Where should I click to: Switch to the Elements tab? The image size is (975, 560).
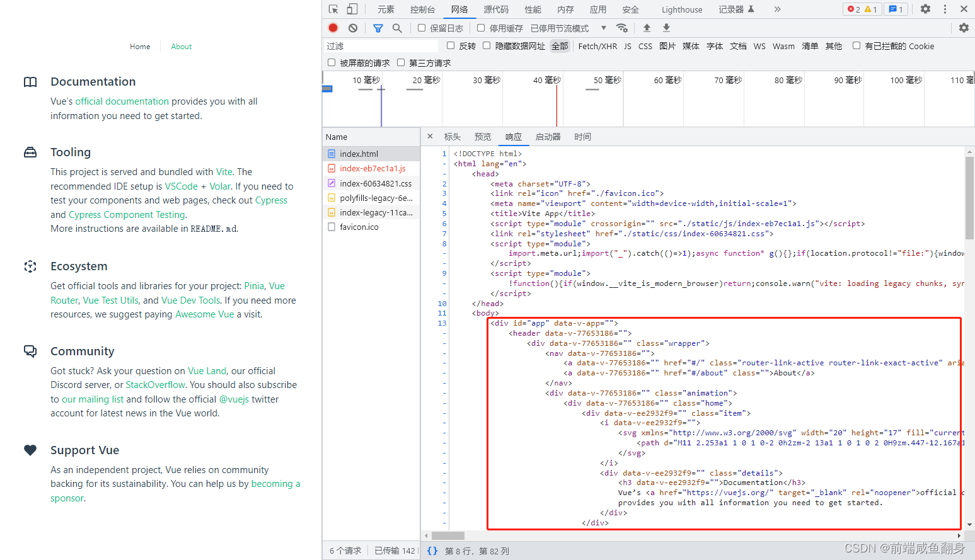click(x=386, y=9)
